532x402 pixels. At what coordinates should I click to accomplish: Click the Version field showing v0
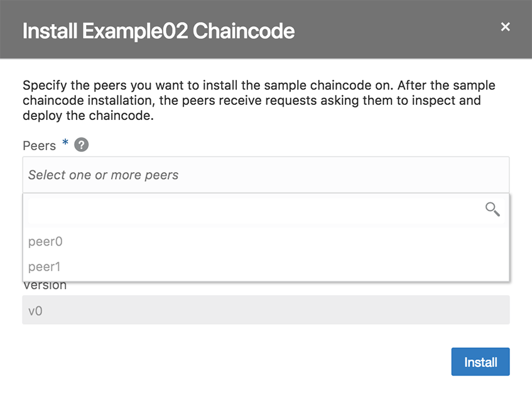[x=266, y=310]
